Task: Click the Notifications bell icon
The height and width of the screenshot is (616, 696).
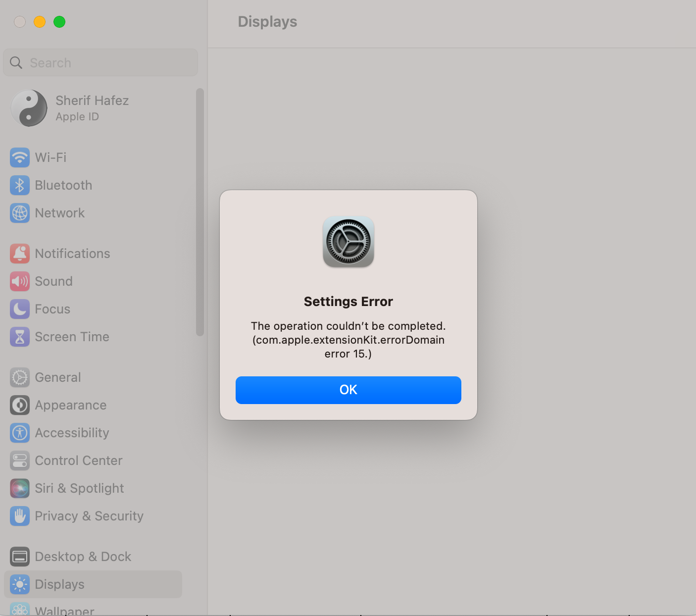Action: pyautogui.click(x=20, y=254)
